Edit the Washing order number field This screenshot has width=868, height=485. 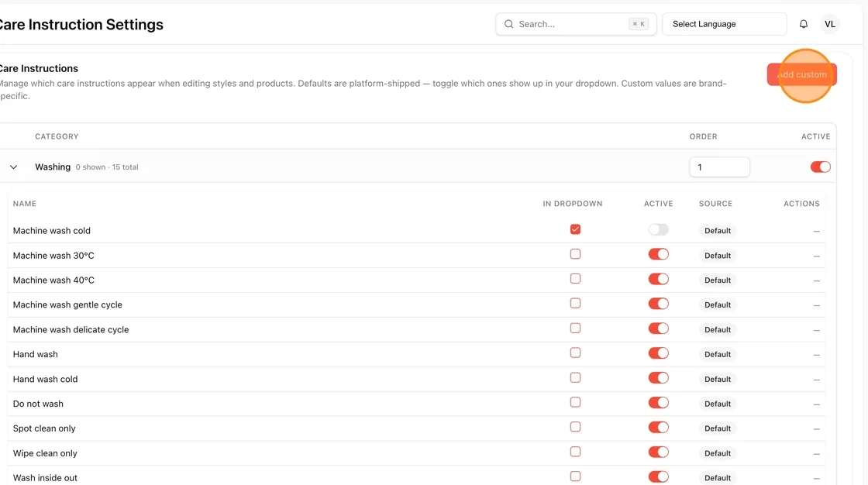point(719,167)
